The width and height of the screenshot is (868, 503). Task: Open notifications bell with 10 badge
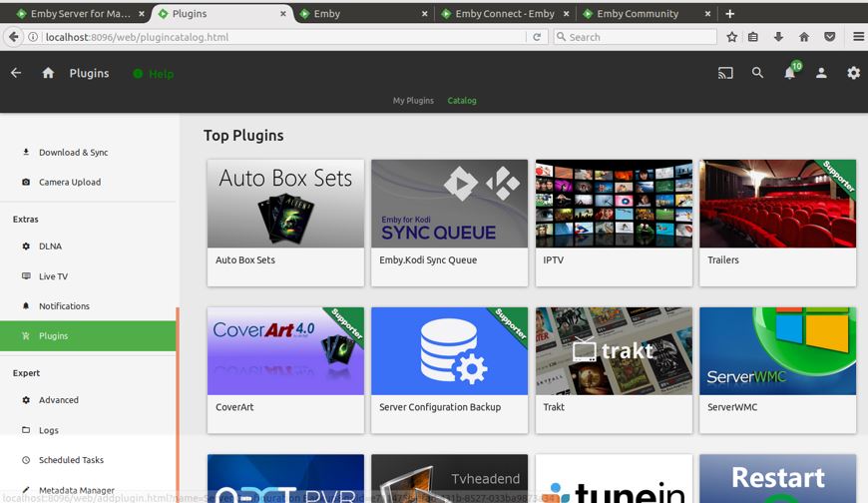point(790,72)
